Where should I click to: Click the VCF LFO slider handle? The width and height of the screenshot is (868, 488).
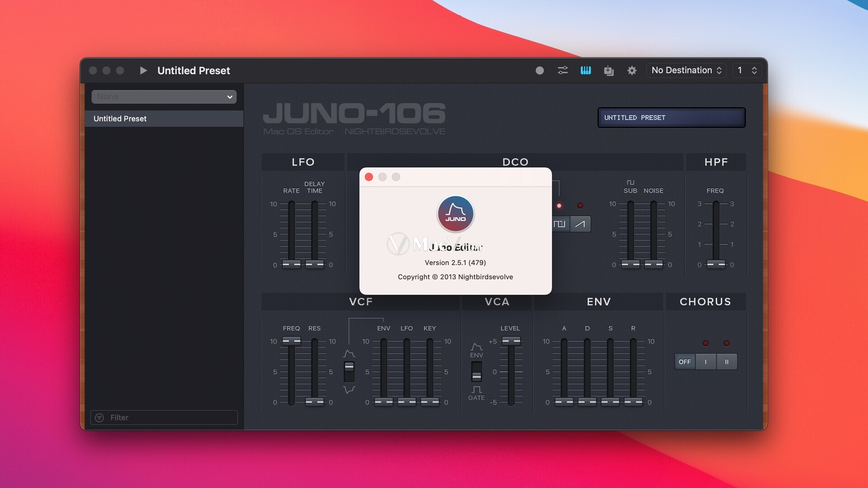(x=406, y=401)
